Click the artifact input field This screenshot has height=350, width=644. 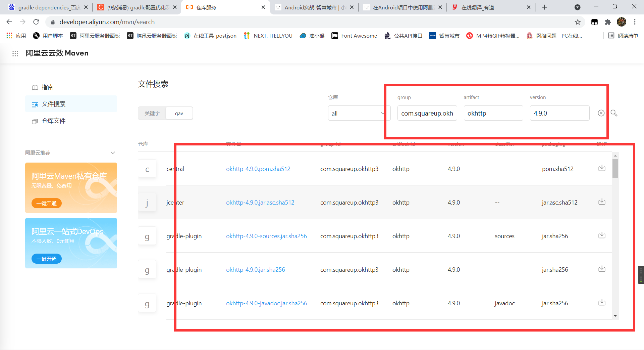[x=493, y=113]
